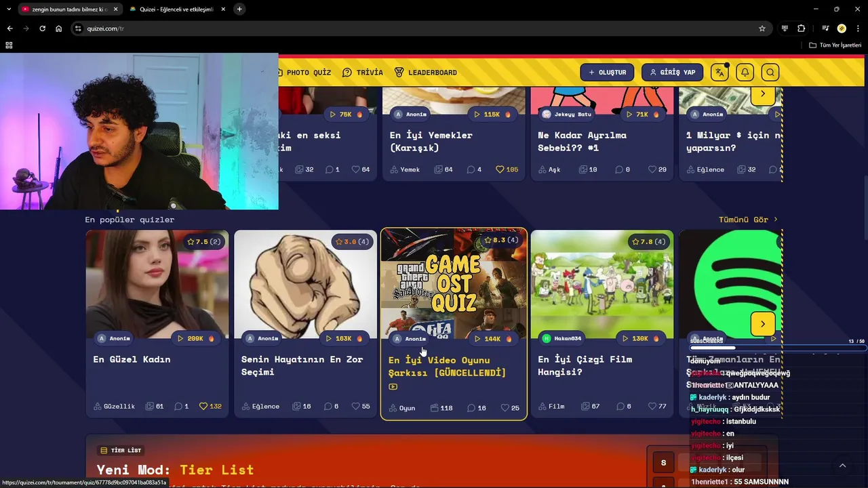
Task: Open the Photo Quiz menu item
Action: [305, 73]
